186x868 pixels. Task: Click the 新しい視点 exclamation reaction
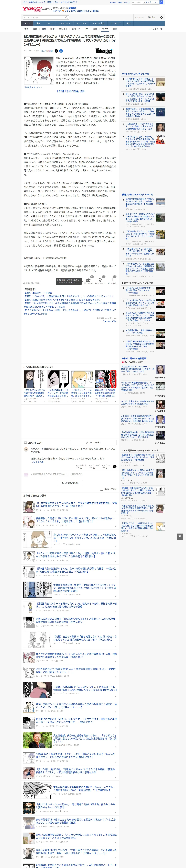coord(112,280)
